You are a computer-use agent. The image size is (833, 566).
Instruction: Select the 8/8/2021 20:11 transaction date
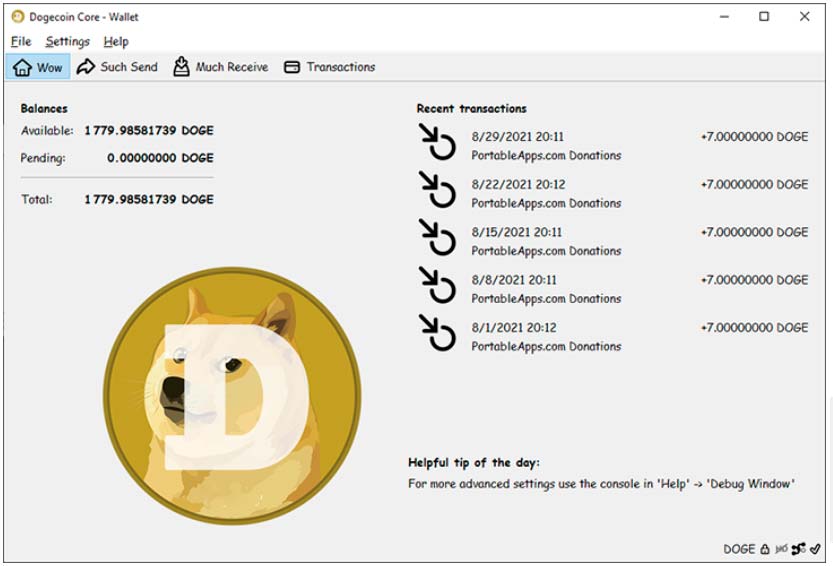point(514,280)
